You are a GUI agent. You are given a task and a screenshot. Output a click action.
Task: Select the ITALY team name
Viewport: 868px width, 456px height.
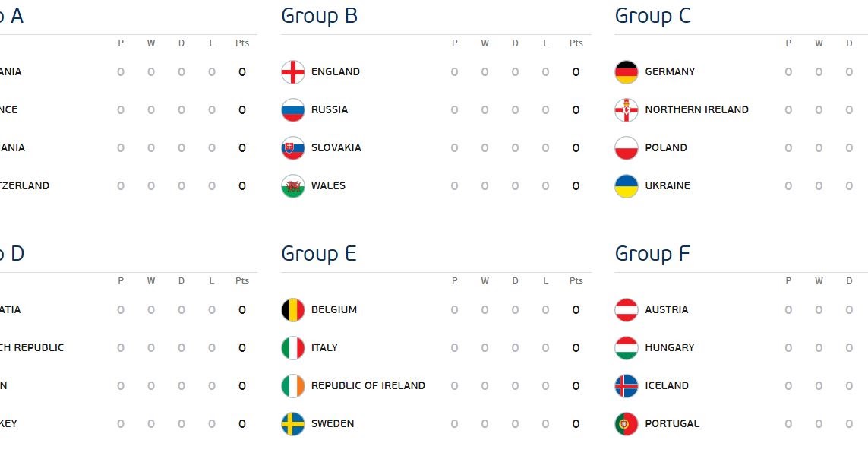pos(327,347)
